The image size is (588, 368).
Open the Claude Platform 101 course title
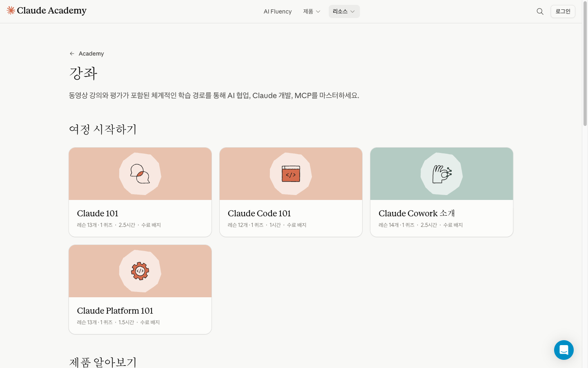115,311
